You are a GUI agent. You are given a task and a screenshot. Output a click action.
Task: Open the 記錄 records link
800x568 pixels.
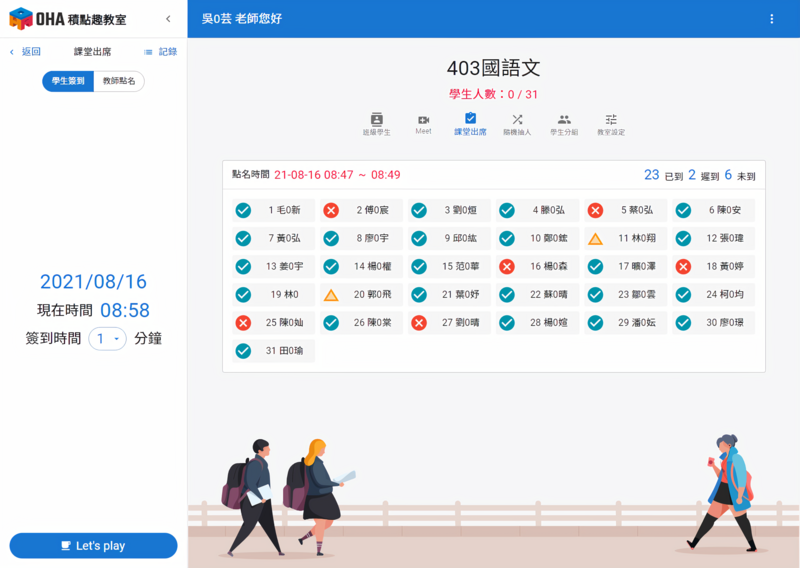[160, 52]
